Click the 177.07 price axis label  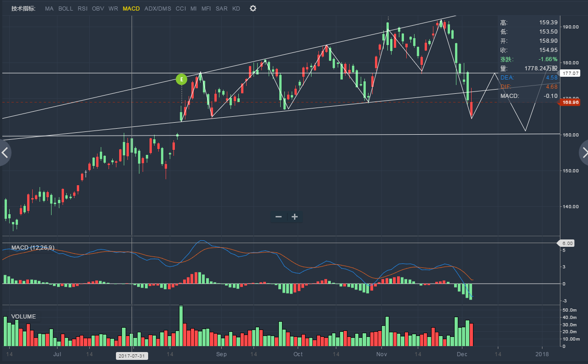coord(571,73)
